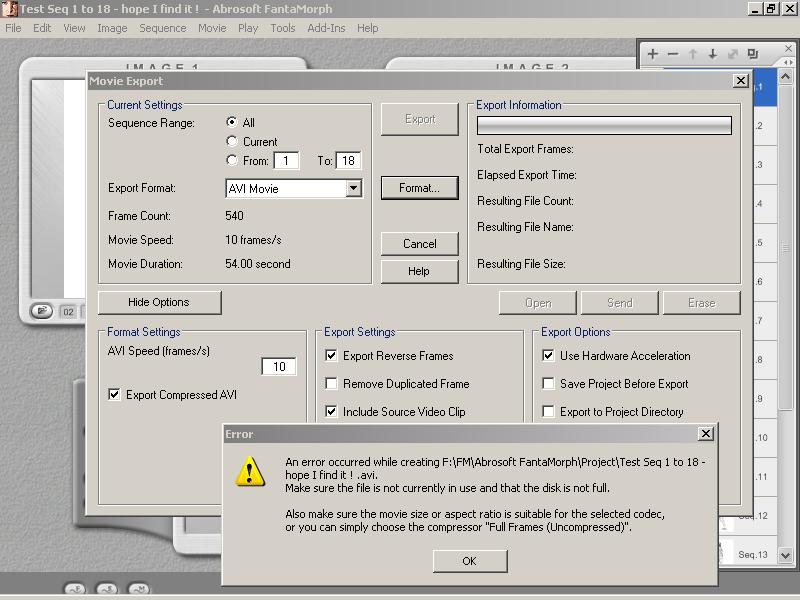Click the open image icon under Image 1
This screenshot has width=800, height=600.
[x=42, y=311]
